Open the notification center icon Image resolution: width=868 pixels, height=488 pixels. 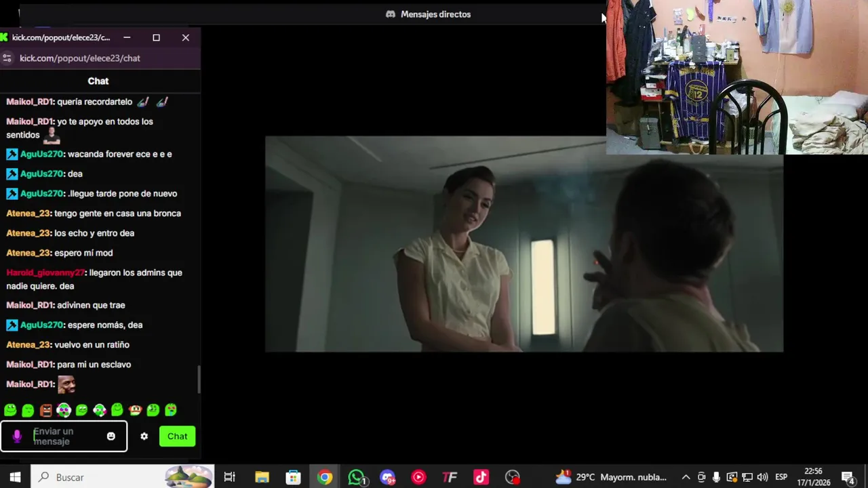[848, 477]
